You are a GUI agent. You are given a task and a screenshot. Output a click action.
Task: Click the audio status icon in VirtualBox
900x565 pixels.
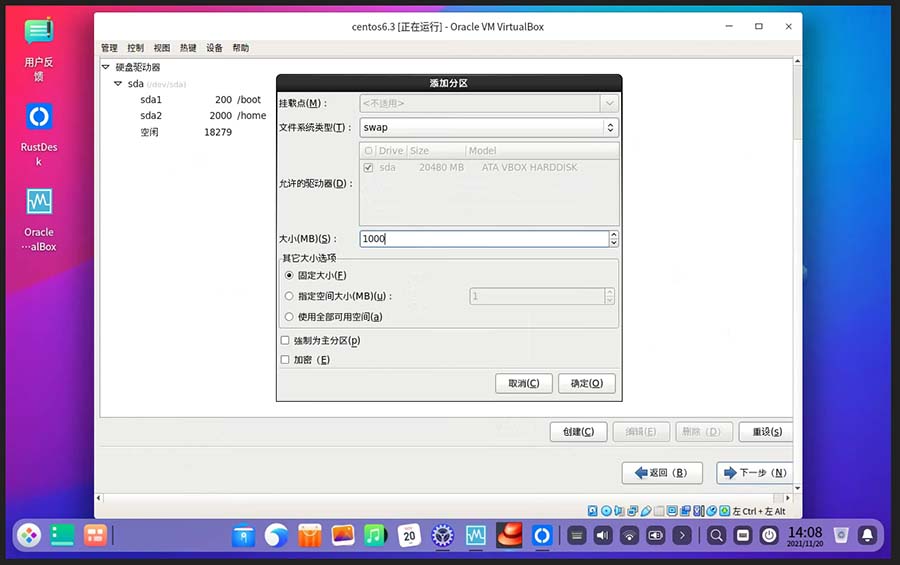point(619,510)
